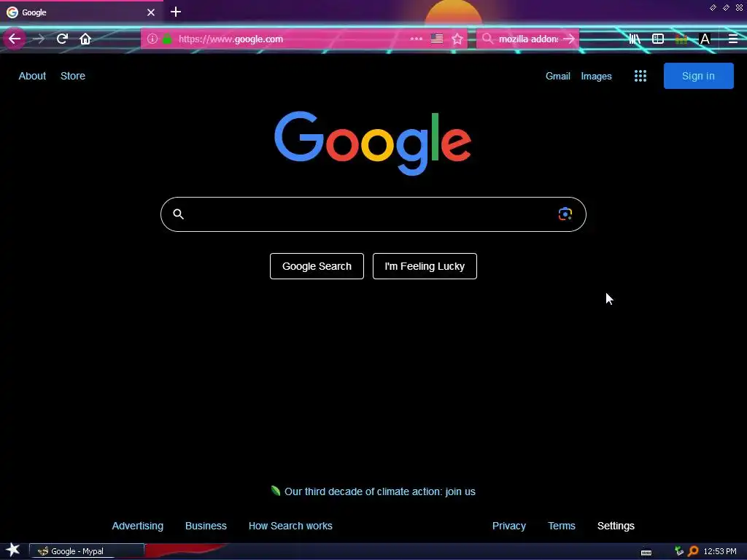Click the Google logo
This screenshot has height=560, width=747.
[x=373, y=143]
